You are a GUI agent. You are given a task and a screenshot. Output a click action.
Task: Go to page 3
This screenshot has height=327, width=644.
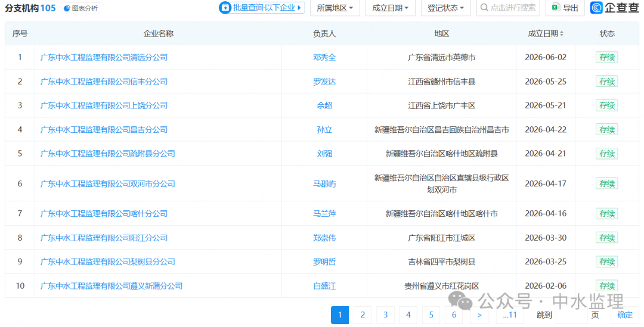click(385, 314)
